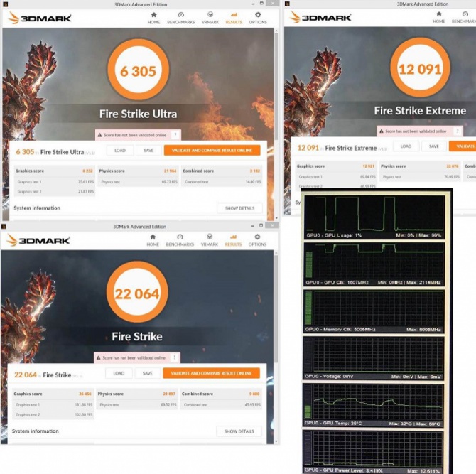This screenshot has height=474, width=476.
Task: Go to HOME in the 22 064 Fire Strike window
Action: tap(153, 240)
